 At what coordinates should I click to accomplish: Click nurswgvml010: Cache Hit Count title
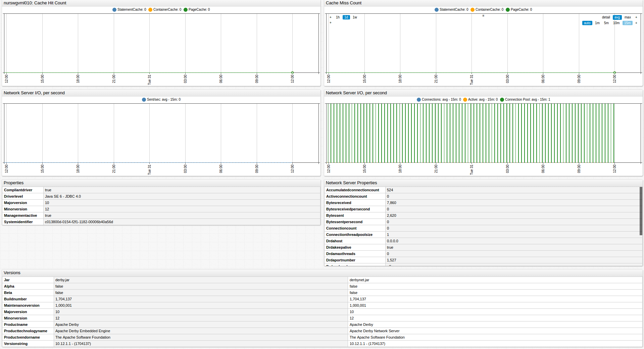(x=35, y=3)
